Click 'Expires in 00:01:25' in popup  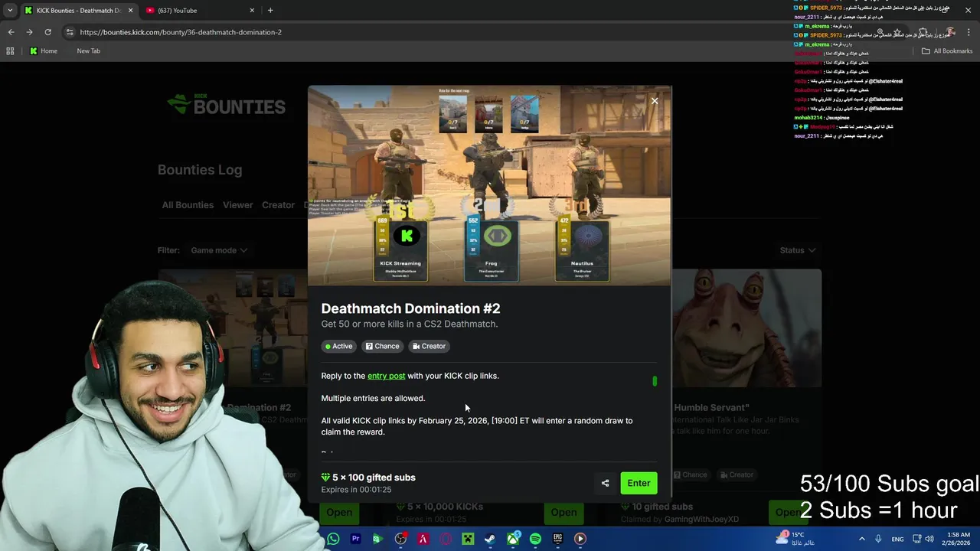pos(356,490)
